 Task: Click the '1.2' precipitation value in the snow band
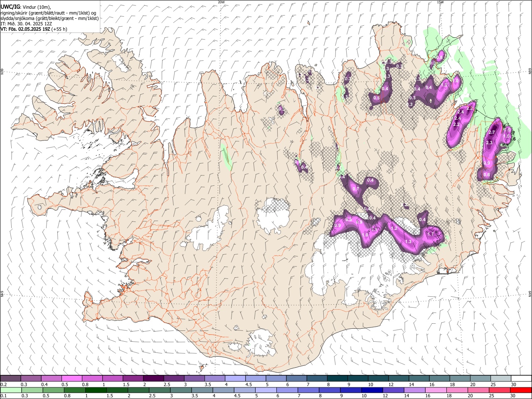394,228
